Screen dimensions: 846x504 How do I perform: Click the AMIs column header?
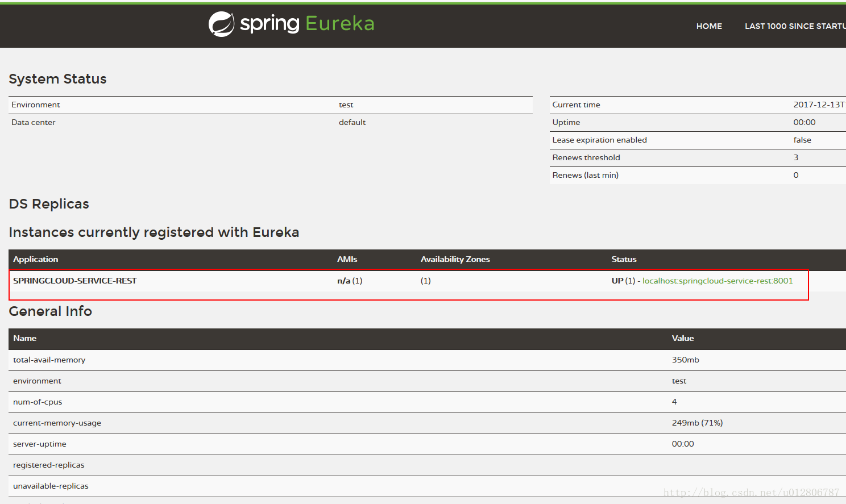point(347,259)
